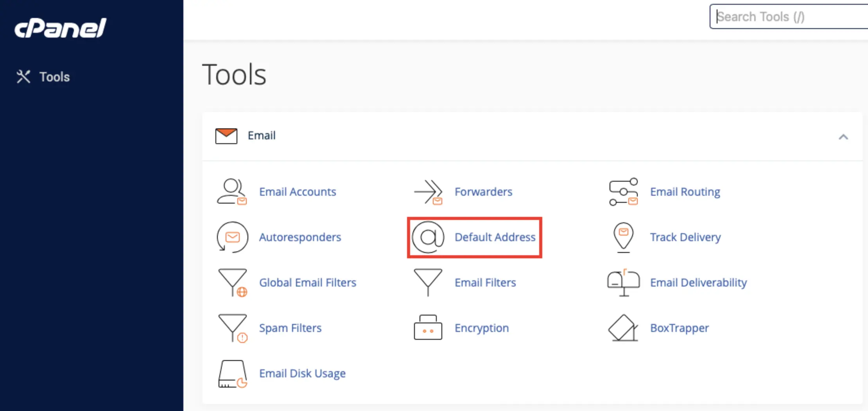
Task: Open Email Accounts link
Action: click(x=298, y=192)
